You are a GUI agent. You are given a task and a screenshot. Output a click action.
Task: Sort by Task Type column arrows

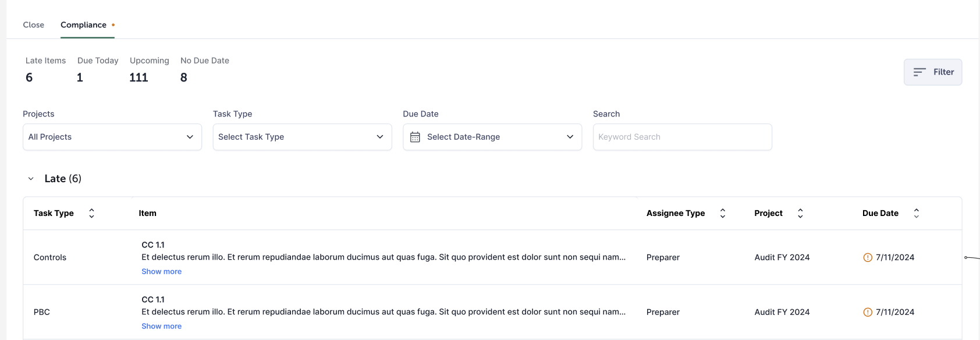[x=91, y=213]
